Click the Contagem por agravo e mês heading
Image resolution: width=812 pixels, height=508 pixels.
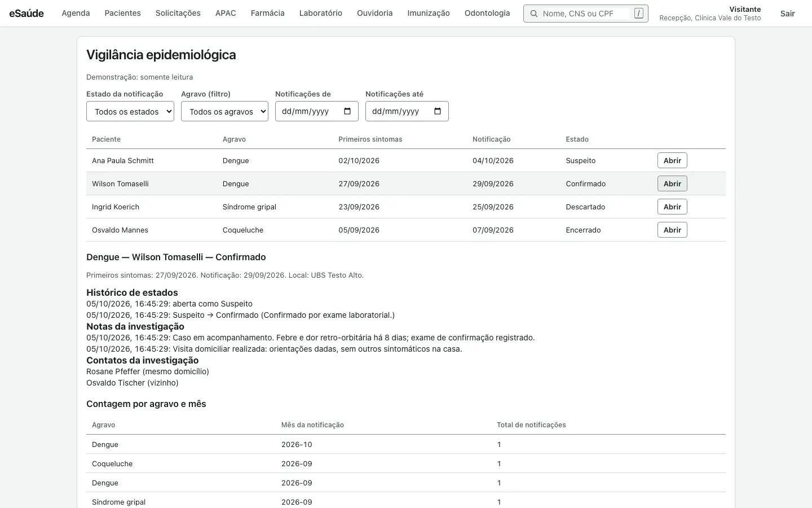(146, 404)
